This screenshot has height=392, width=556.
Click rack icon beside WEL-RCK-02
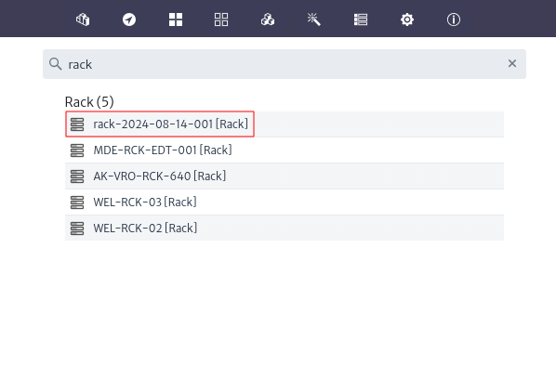tap(77, 228)
